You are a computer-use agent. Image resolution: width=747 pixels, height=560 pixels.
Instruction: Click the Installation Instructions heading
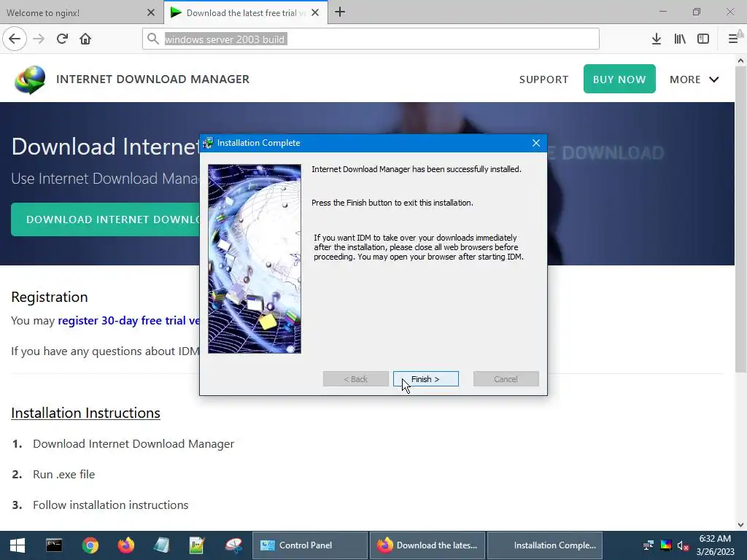tap(86, 413)
